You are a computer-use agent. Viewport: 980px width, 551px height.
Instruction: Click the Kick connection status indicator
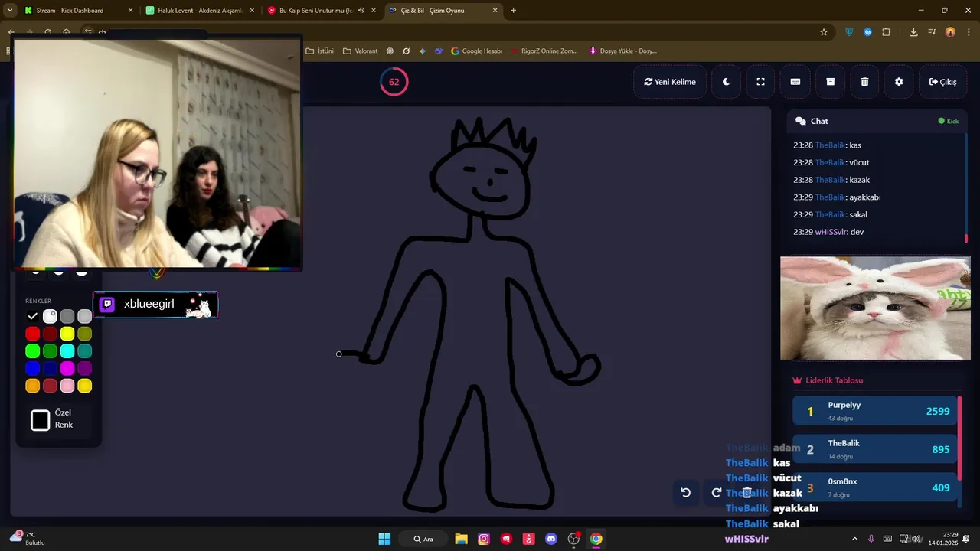[949, 121]
